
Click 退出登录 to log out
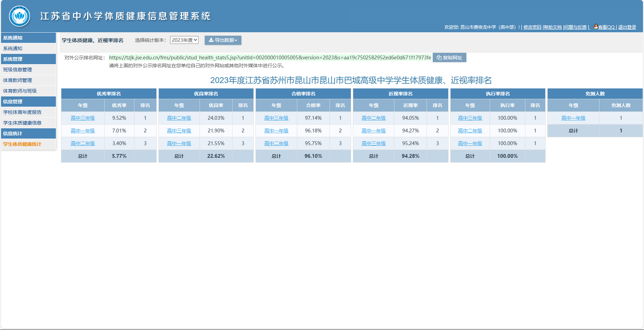pos(627,27)
